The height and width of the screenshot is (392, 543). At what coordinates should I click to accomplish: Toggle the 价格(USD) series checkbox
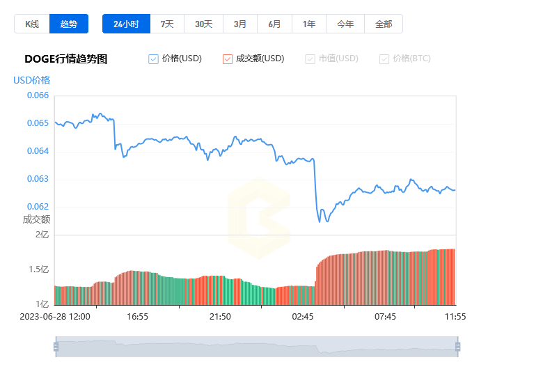pos(154,59)
